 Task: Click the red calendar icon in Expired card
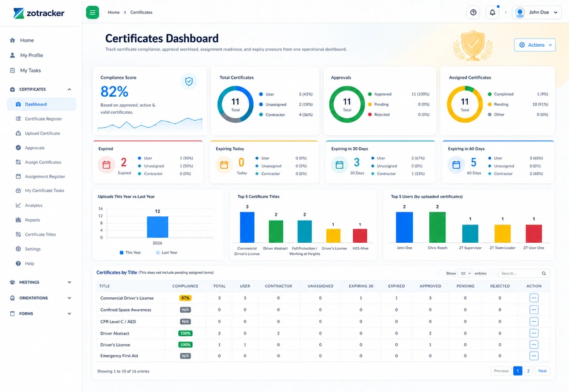(x=106, y=165)
